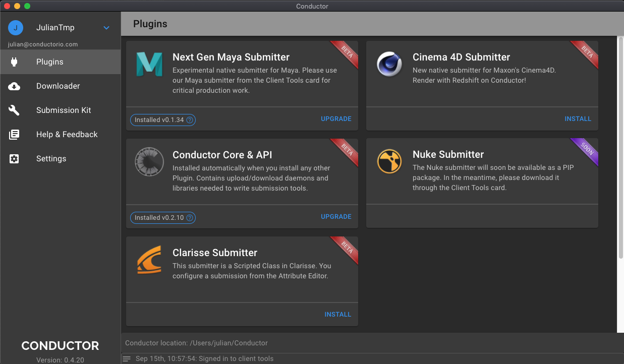Click the Conductor location path text
This screenshot has width=624, height=364.
pos(196,343)
